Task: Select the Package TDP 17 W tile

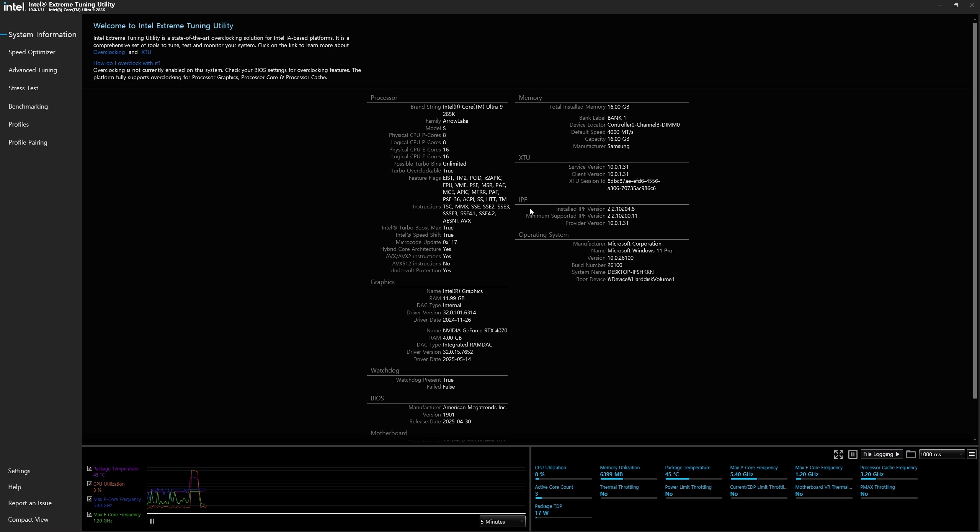Action: click(563, 511)
